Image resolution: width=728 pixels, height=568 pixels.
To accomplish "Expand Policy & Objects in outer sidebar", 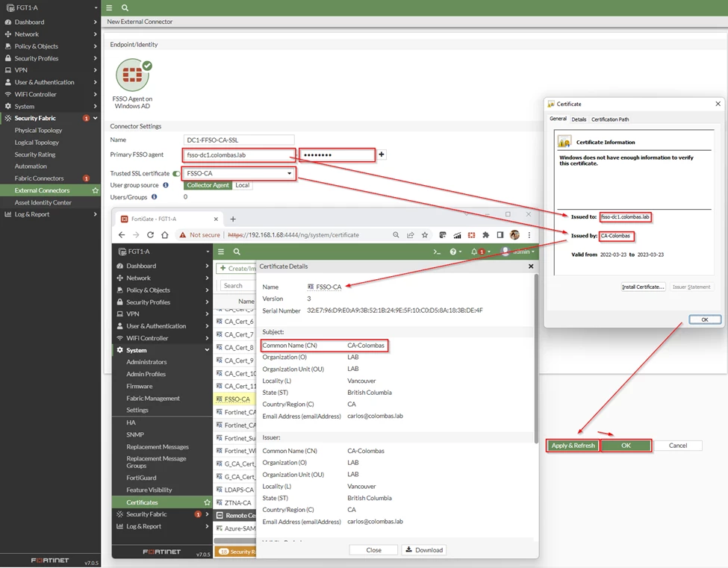I will 50,46.
